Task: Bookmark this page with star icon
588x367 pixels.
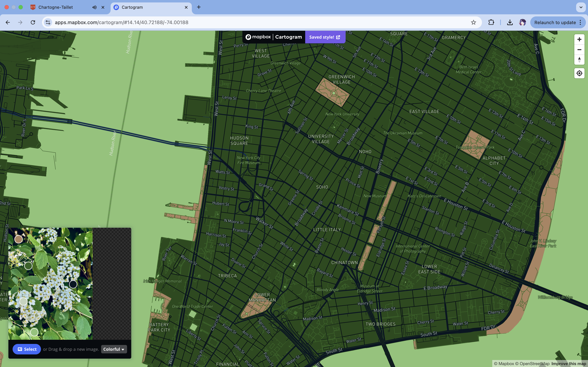Action: pos(473,22)
